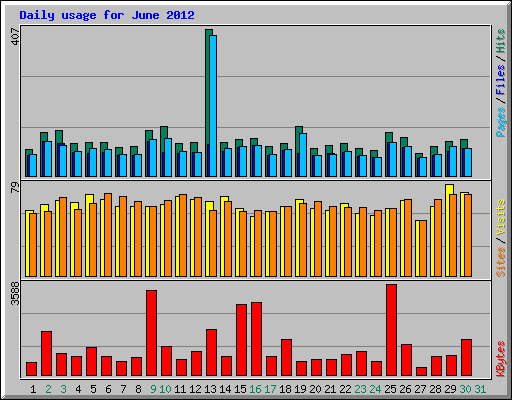512x400 pixels.
Task: Click day label 15 on the x-axis
Action: click(240, 389)
